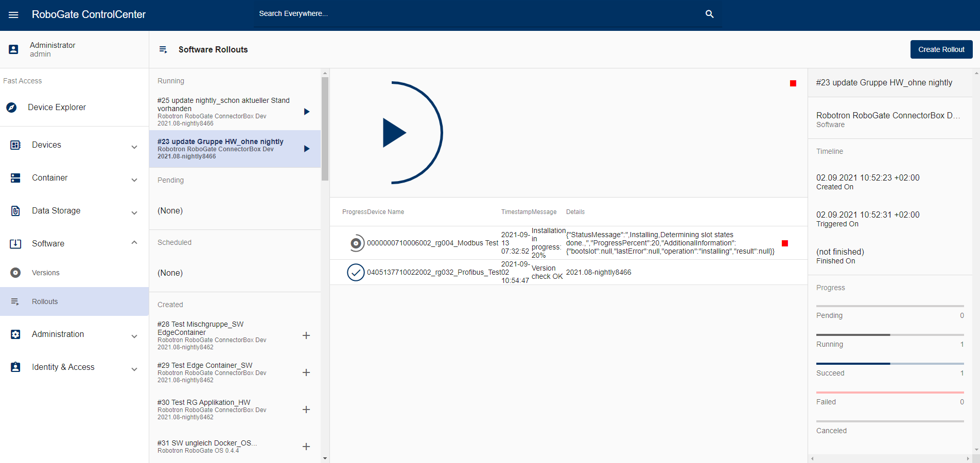
Task: Click the Failed progress bar
Action: tap(890, 393)
